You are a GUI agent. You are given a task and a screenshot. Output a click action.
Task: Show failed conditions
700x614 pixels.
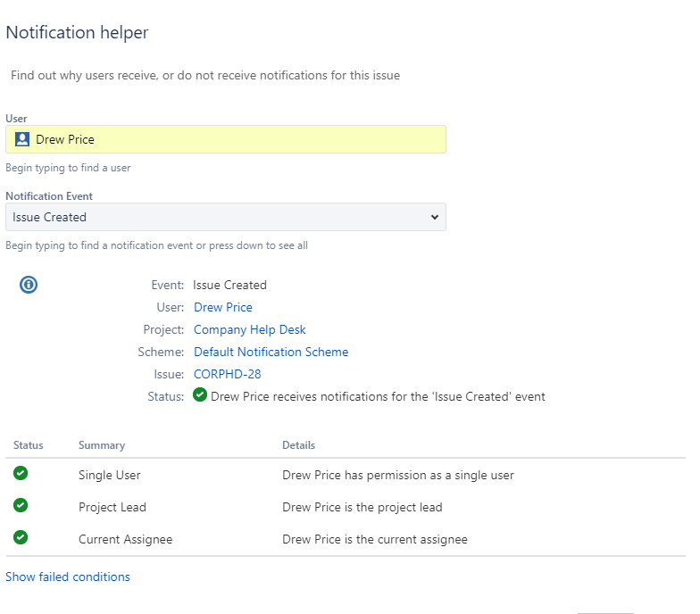(x=68, y=577)
